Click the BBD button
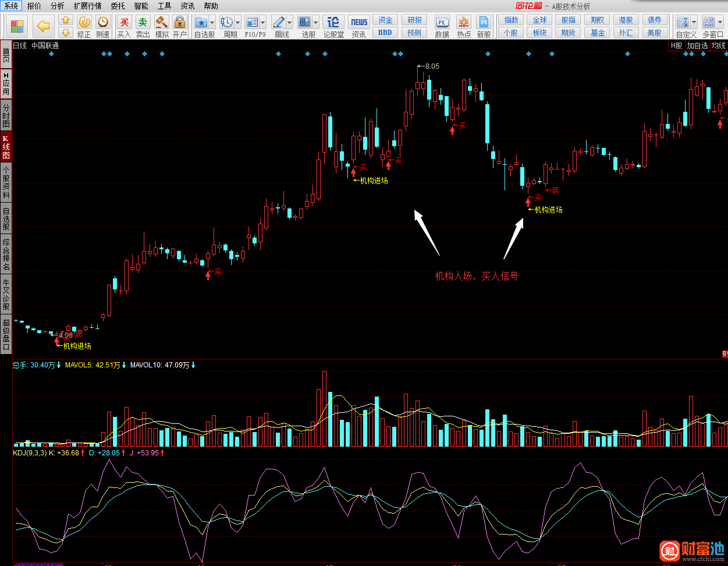 click(385, 33)
